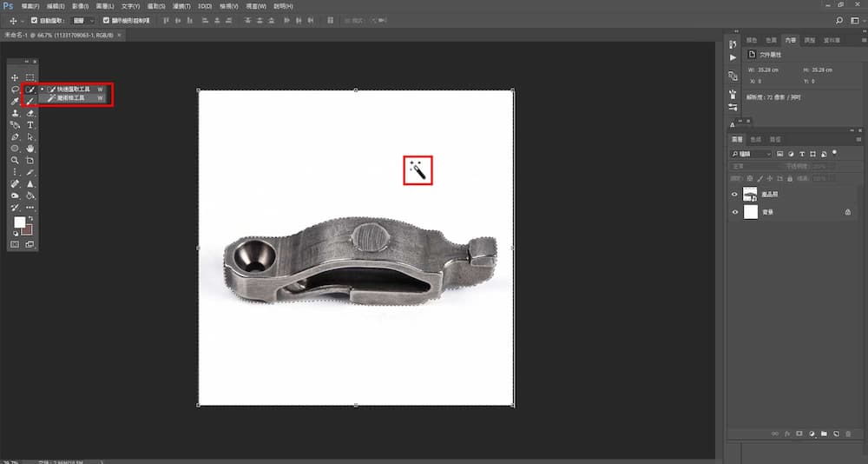Open the 檔案(F) menu
The height and width of the screenshot is (464, 868).
click(x=30, y=6)
